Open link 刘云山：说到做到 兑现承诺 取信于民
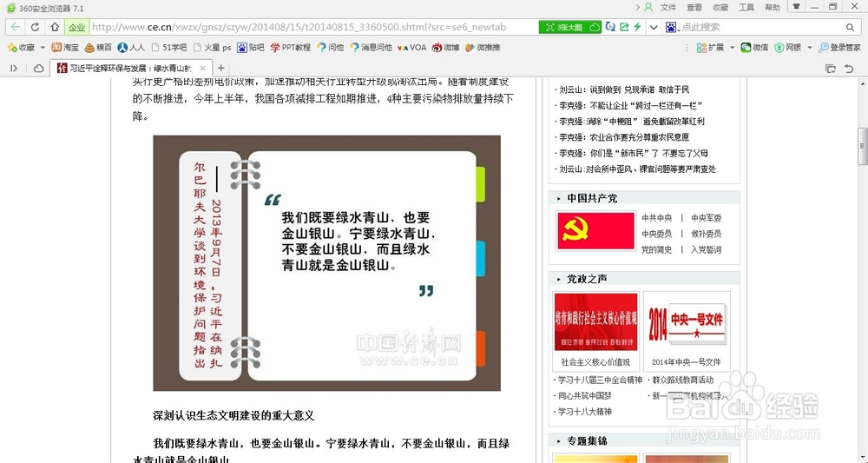 tap(624, 89)
